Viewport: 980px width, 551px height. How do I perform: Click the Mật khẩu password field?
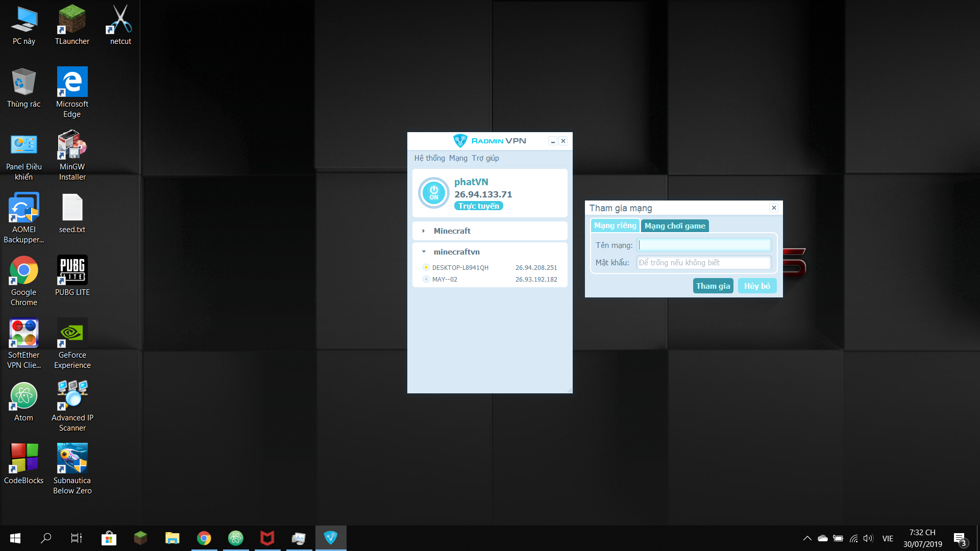[704, 263]
